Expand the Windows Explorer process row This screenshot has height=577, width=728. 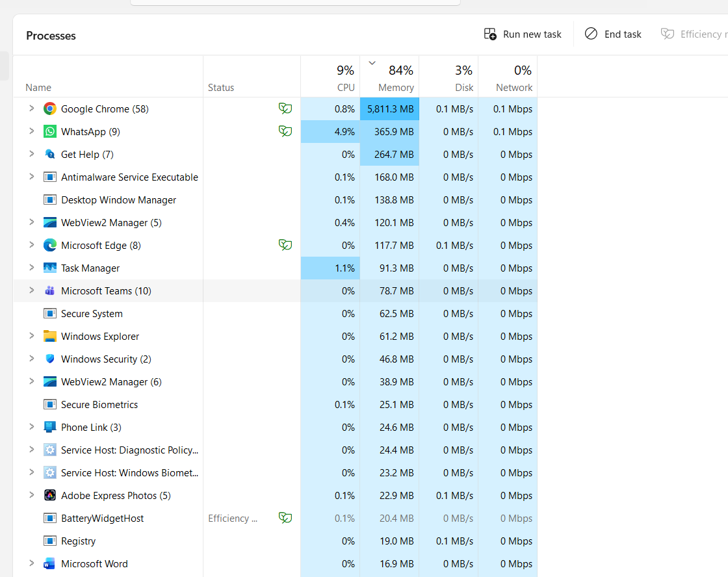(x=32, y=336)
